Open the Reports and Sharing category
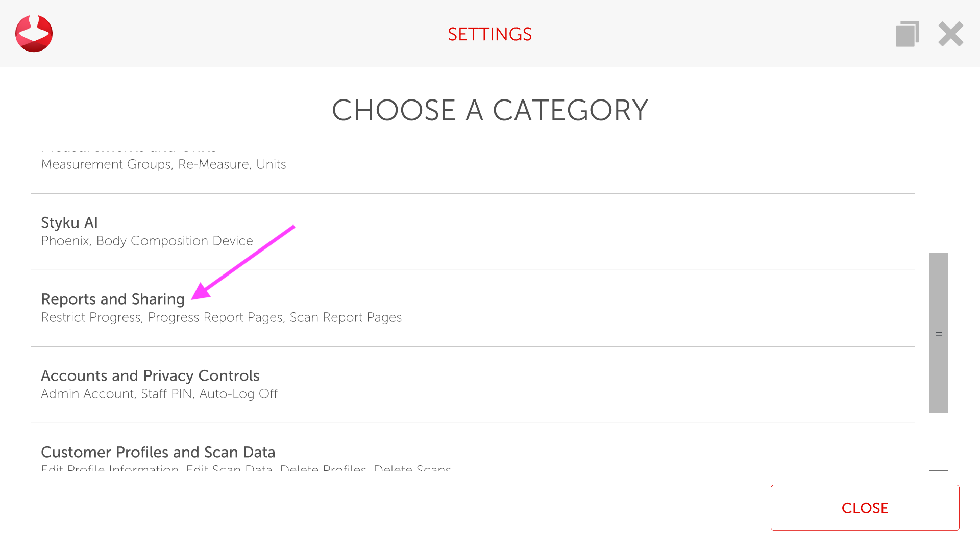The image size is (980, 551). click(113, 299)
